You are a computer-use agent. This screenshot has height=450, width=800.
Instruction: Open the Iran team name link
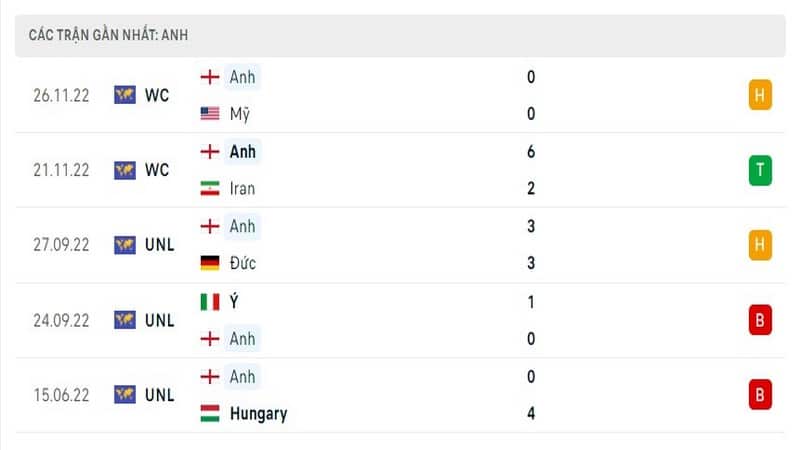coord(242,188)
